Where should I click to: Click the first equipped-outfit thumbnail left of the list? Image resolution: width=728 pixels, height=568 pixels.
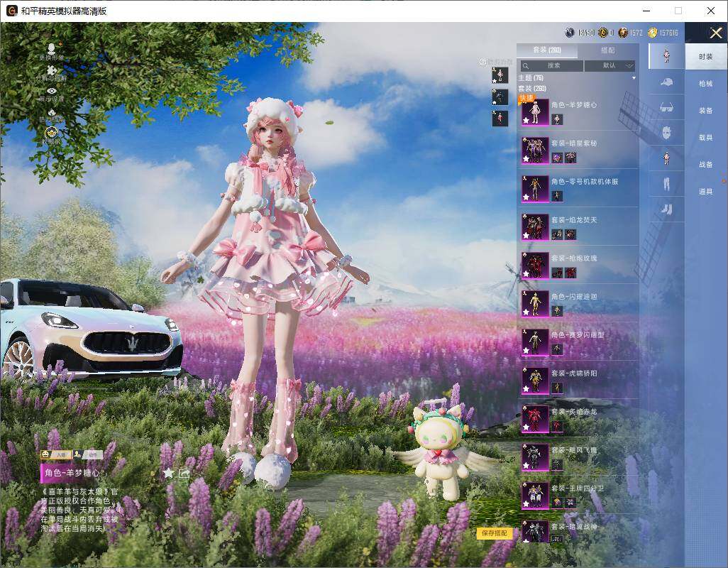click(x=500, y=75)
